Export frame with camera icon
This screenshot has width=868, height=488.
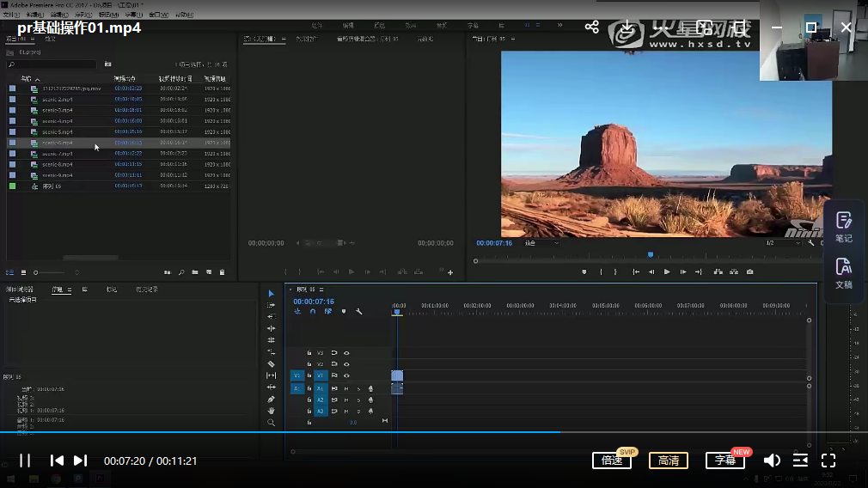(x=750, y=271)
